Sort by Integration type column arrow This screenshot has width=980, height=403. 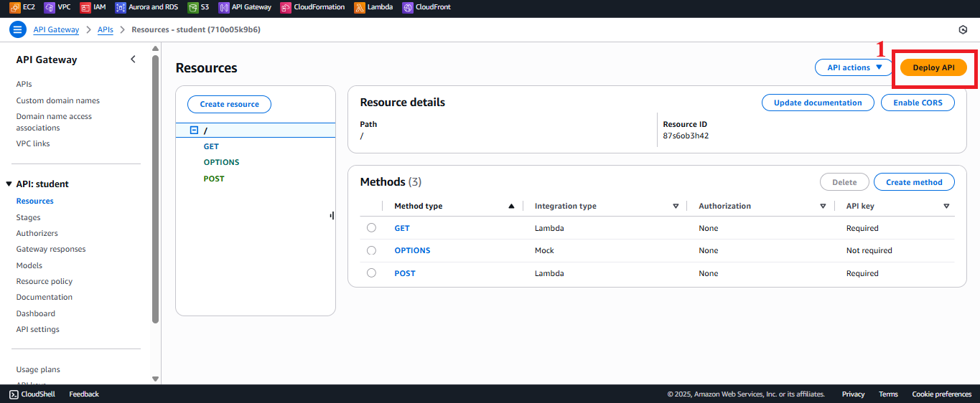pyautogui.click(x=676, y=206)
